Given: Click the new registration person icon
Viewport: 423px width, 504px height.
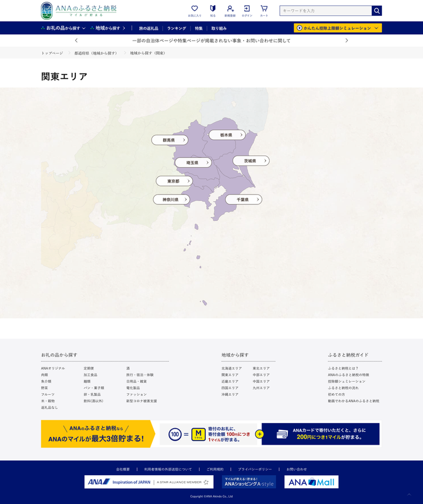Looking at the screenshot, I should 230,11.
